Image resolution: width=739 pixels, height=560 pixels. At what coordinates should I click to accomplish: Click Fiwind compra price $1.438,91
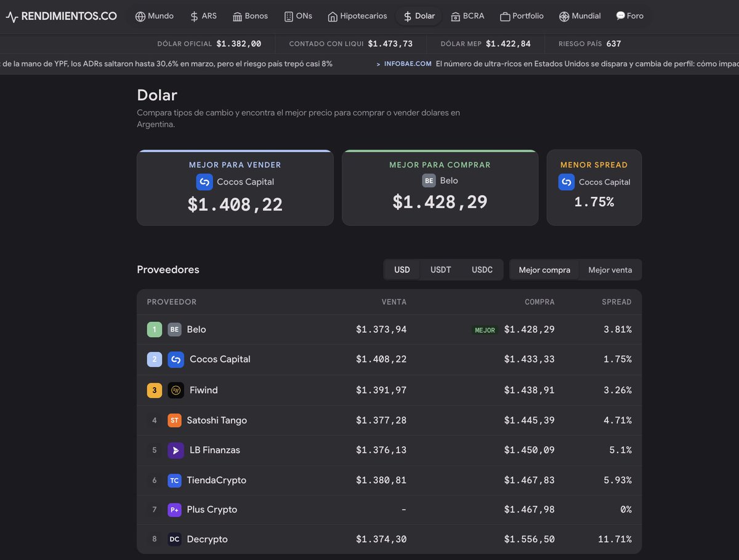tap(529, 390)
